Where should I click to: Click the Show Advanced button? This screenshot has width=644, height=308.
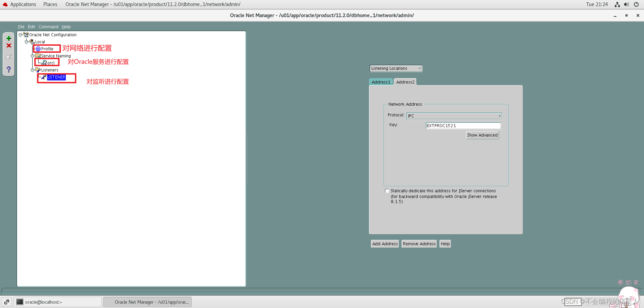click(482, 135)
